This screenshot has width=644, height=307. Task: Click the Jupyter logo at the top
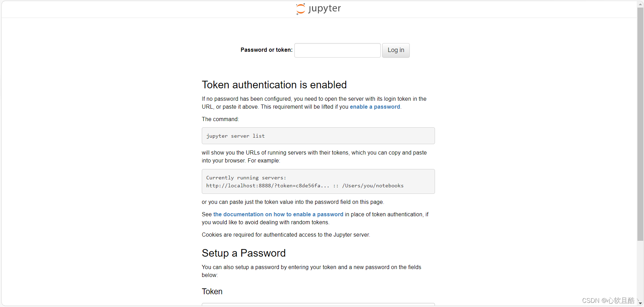pos(318,9)
